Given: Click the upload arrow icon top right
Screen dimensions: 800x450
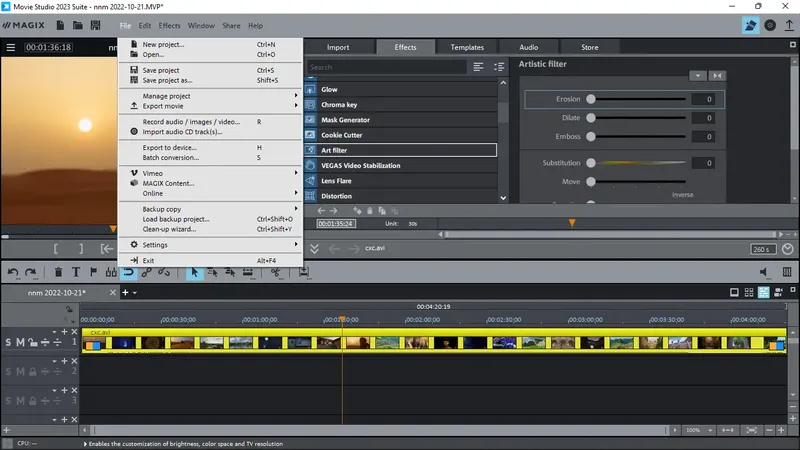Looking at the screenshot, I should pyautogui.click(x=789, y=25).
